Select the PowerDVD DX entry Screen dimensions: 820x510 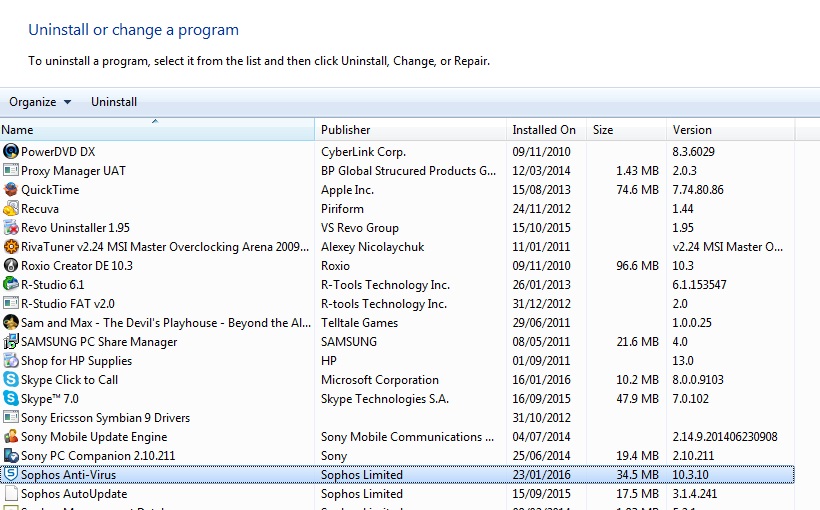[x=58, y=152]
